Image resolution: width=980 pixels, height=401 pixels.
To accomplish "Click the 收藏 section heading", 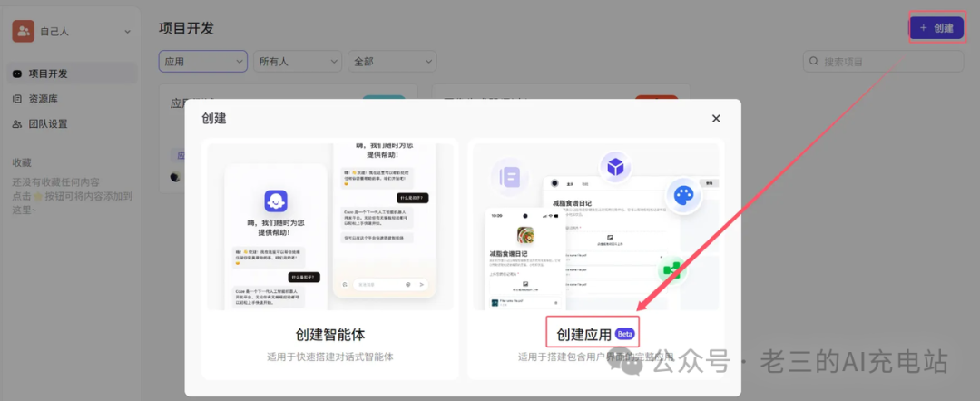I will tap(22, 162).
